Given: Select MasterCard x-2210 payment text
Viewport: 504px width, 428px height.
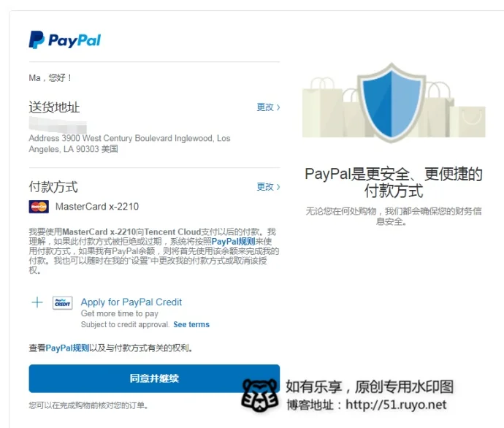Looking at the screenshot, I should (97, 206).
